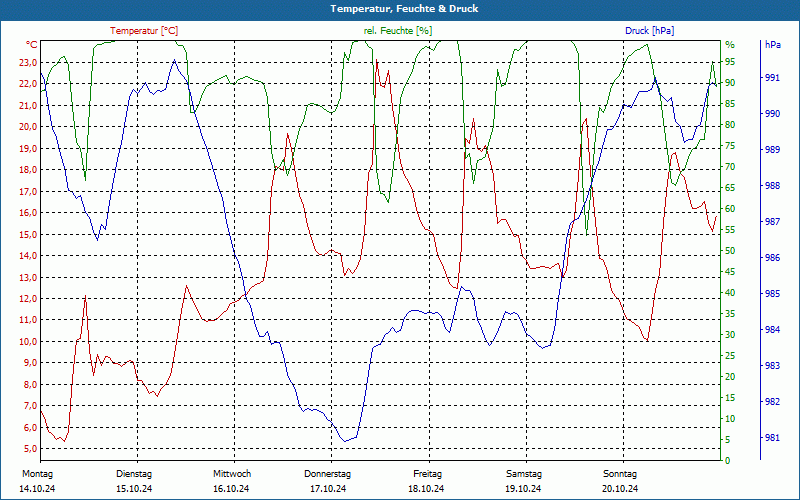Click the '22,0' temperature axis value
The width and height of the screenshot is (800, 500).
28,84
